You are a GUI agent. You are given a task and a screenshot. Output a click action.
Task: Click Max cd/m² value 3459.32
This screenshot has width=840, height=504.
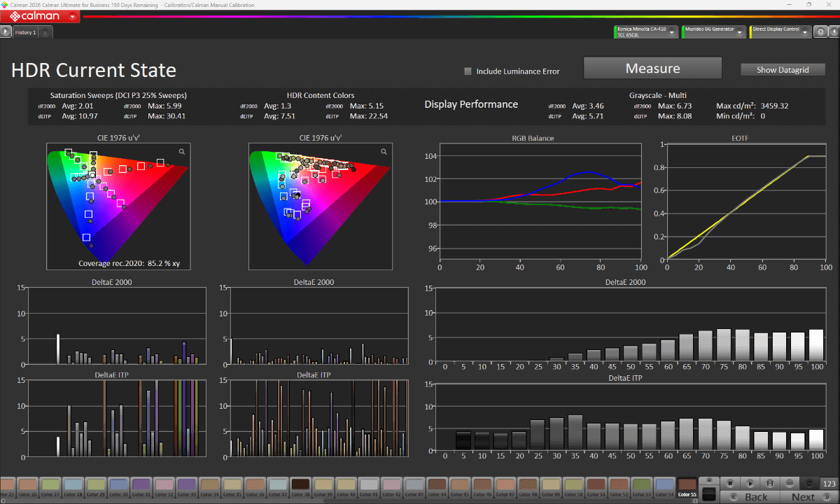(774, 106)
